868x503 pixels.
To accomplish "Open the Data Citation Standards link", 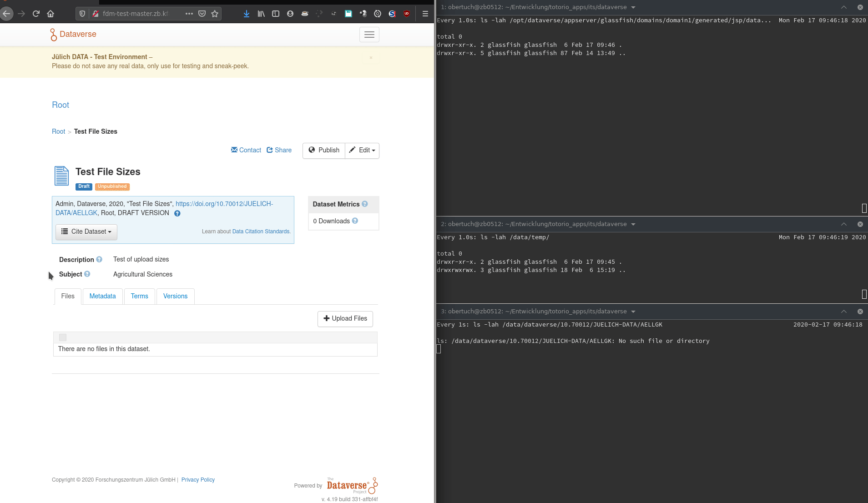I will click(261, 231).
